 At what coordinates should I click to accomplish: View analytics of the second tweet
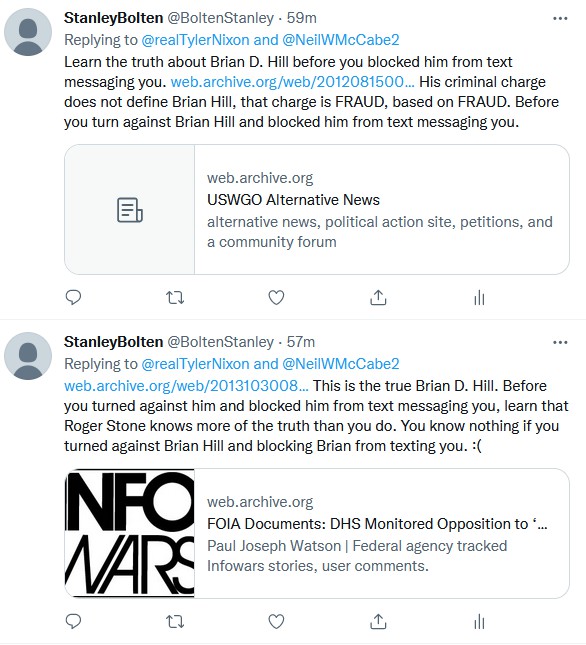pyautogui.click(x=479, y=621)
